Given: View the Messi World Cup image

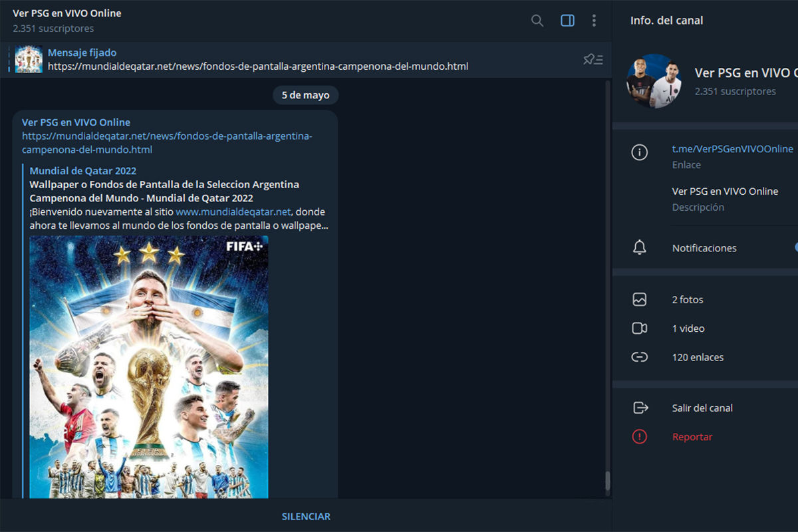Looking at the screenshot, I should coord(148,366).
